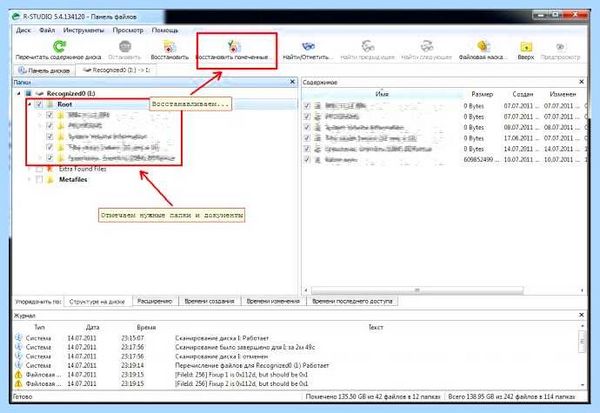Image resolution: width=600 pixels, height=413 pixels.
Task: Close the Содержимое panel
Action: [x=581, y=82]
